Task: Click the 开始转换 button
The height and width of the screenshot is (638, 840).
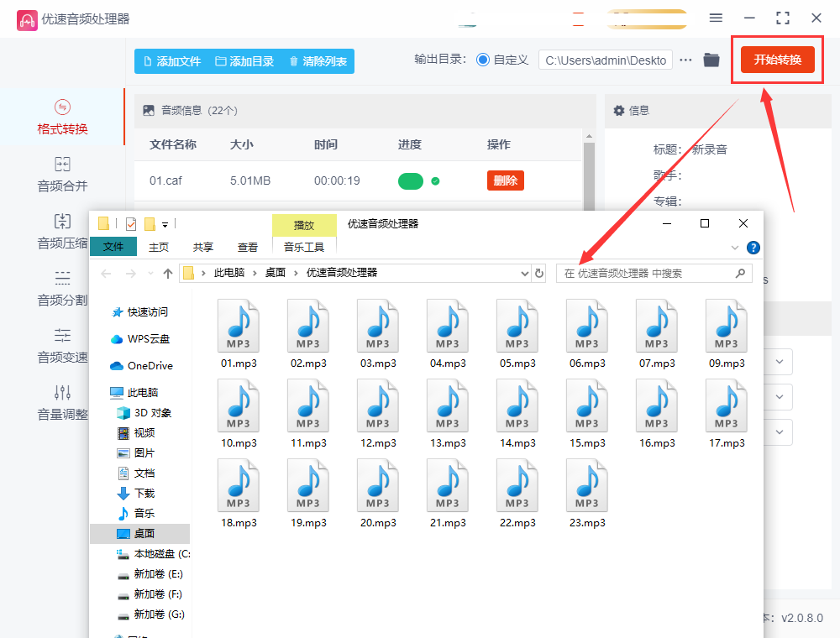Action: click(777, 60)
